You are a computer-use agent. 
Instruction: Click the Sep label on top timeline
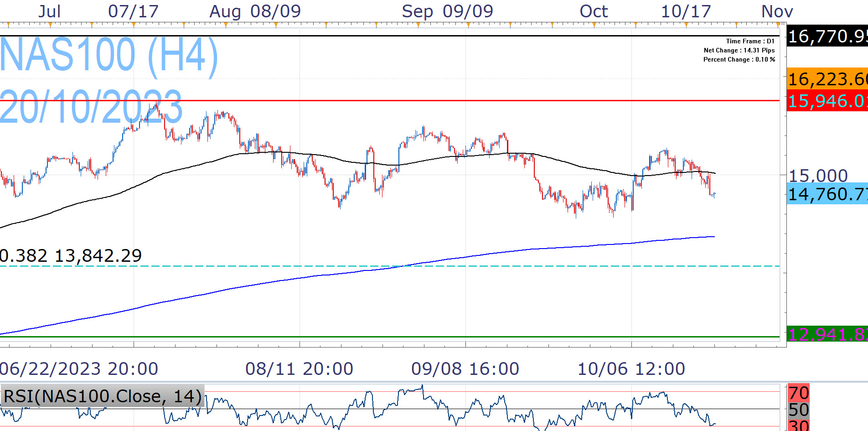417,11
